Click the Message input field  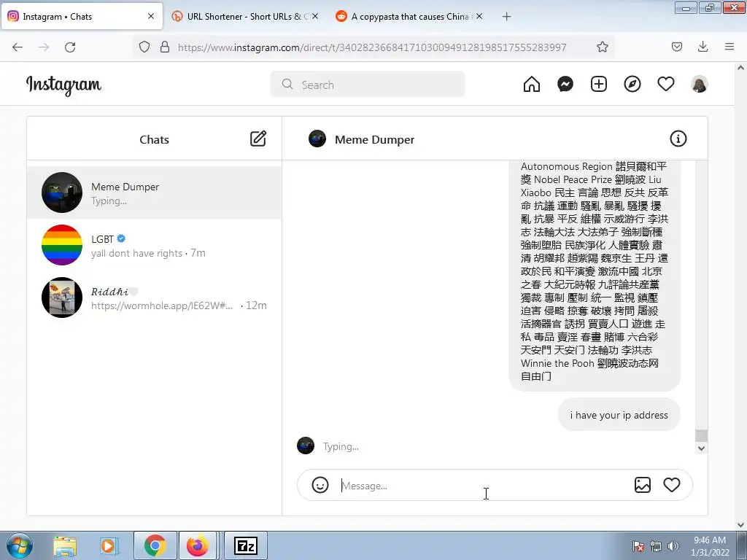pyautogui.click(x=484, y=486)
